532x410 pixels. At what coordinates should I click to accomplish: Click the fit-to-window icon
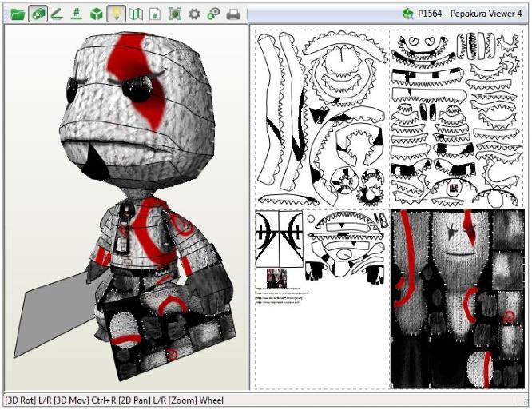(x=175, y=14)
